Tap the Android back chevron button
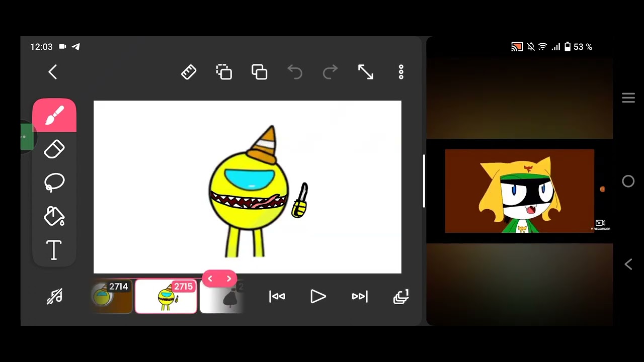The width and height of the screenshot is (644, 362). click(x=628, y=264)
